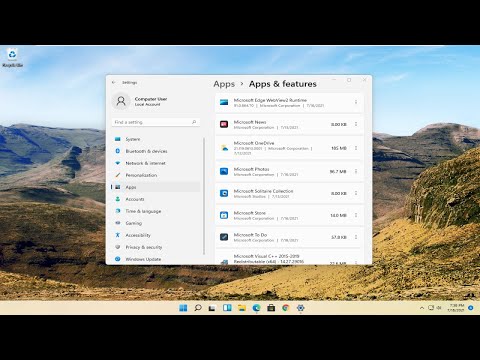Viewport: 480px width, 360px height.
Task: Go back with the Settings back arrow
Action: point(114,82)
